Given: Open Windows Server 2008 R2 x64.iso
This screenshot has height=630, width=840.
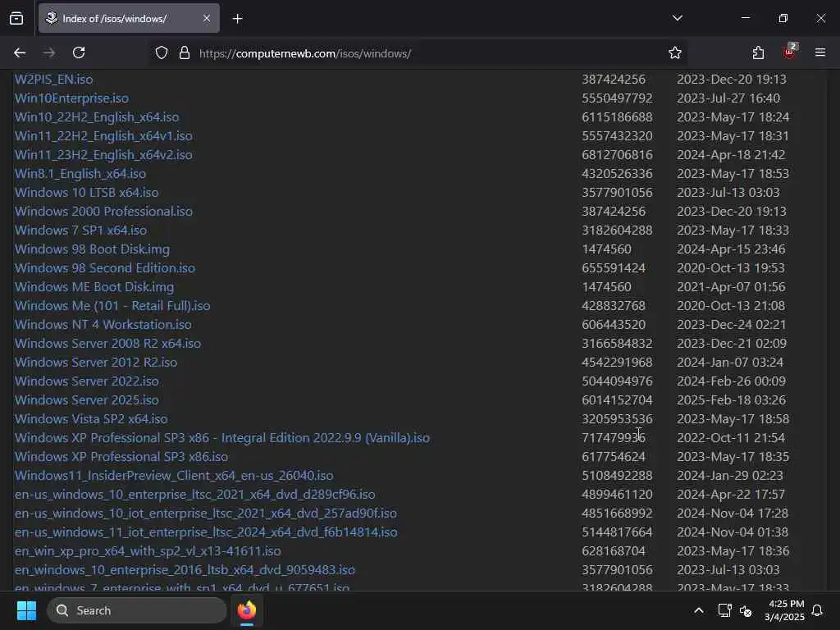Looking at the screenshot, I should pyautogui.click(x=107, y=344).
